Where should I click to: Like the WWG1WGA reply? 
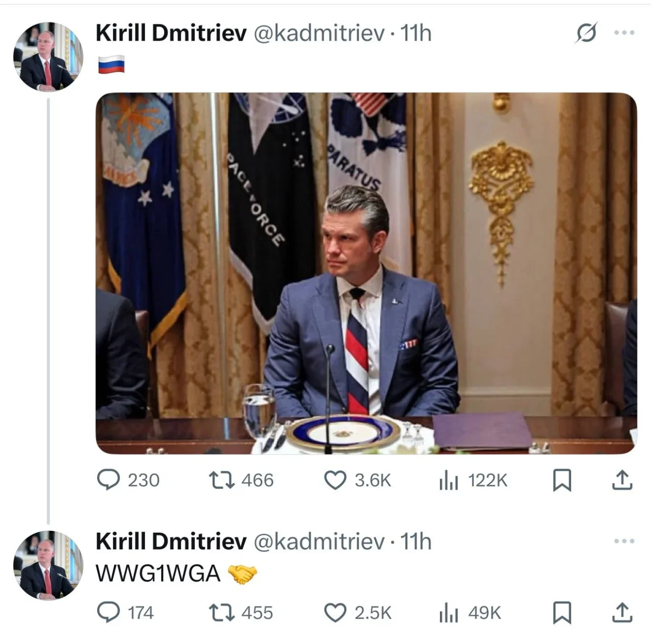pos(335,614)
